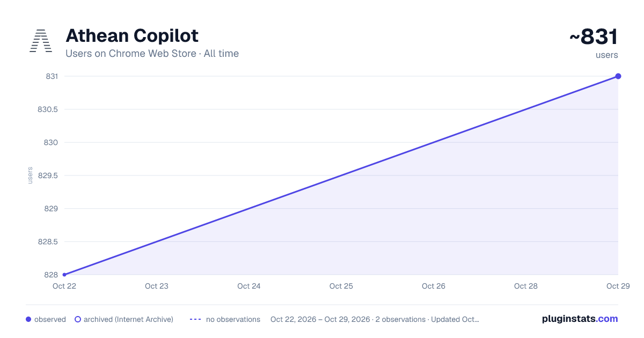
Task: Click the 'no observations' legend label
Action: coord(233,319)
